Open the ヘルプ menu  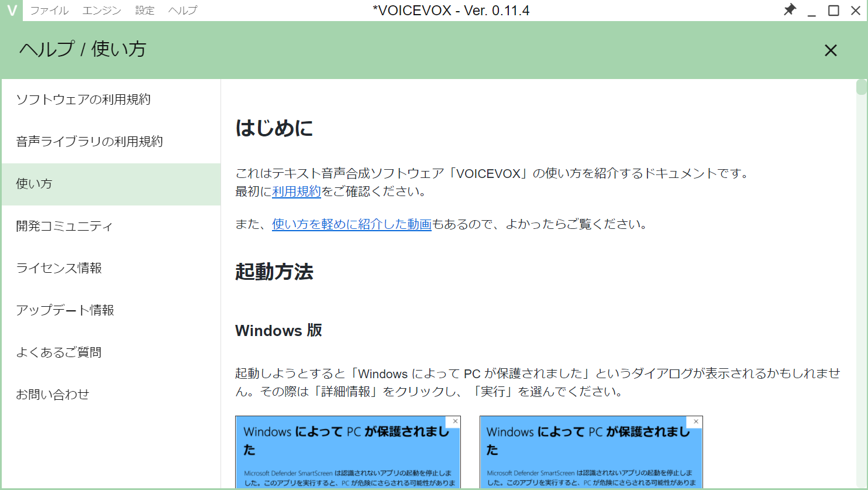[x=182, y=11]
